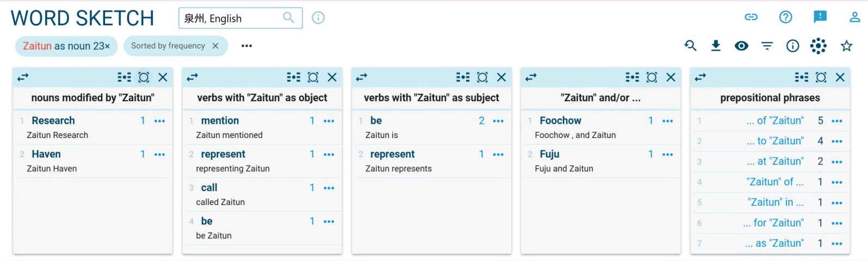Click the download results icon
This screenshot has width=868, height=261.
click(716, 46)
